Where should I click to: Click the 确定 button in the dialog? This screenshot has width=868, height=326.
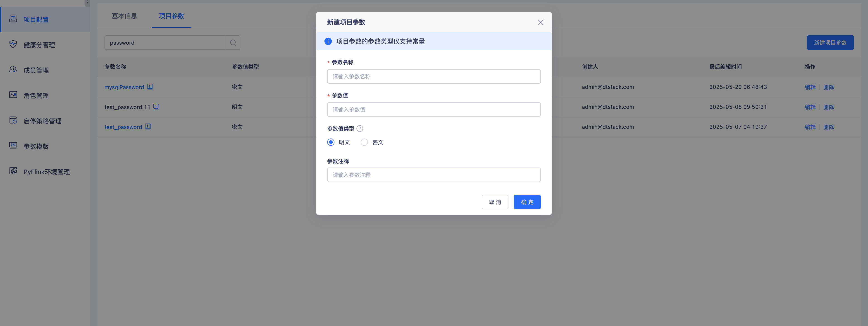click(527, 202)
